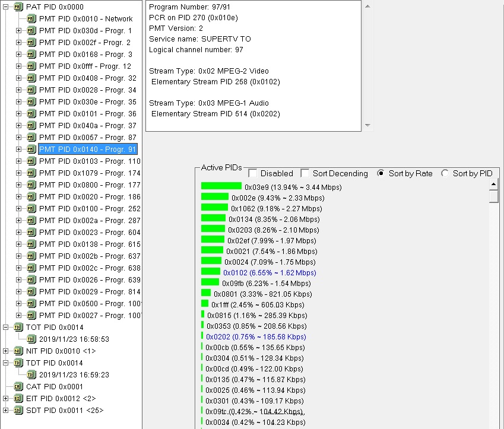Click the 0x1fff (2.45%) PID entry

258,304
